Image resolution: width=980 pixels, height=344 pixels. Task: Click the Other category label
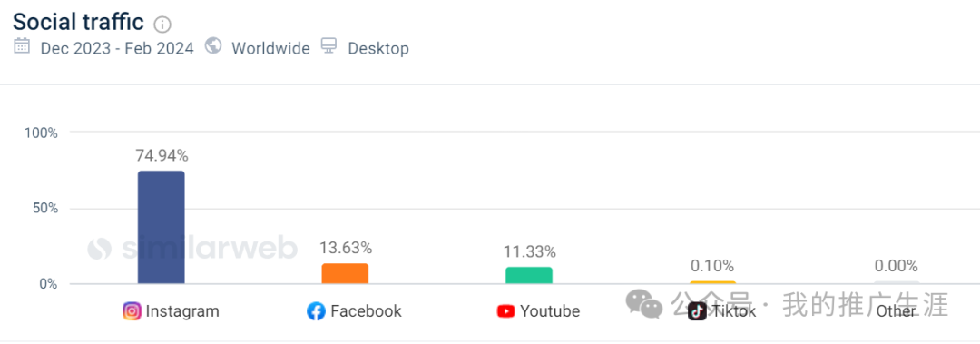896,311
